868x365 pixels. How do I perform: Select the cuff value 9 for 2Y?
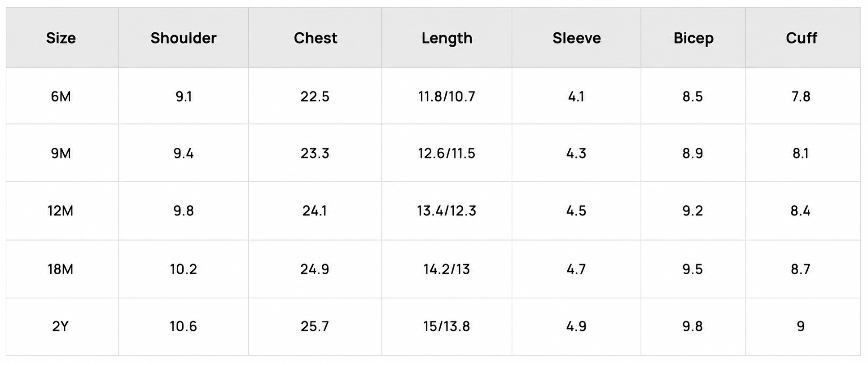pyautogui.click(x=801, y=326)
